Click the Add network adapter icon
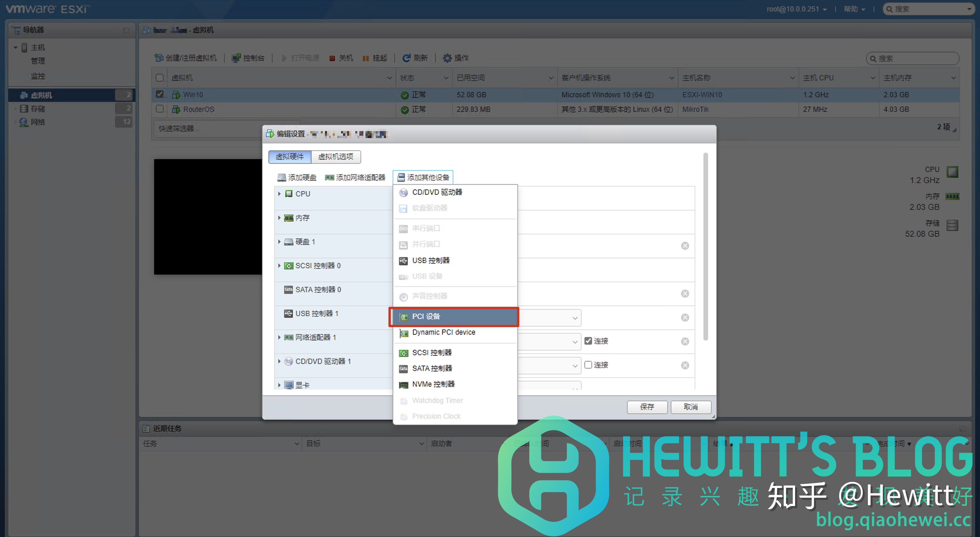Image resolution: width=980 pixels, height=537 pixels. (330, 177)
